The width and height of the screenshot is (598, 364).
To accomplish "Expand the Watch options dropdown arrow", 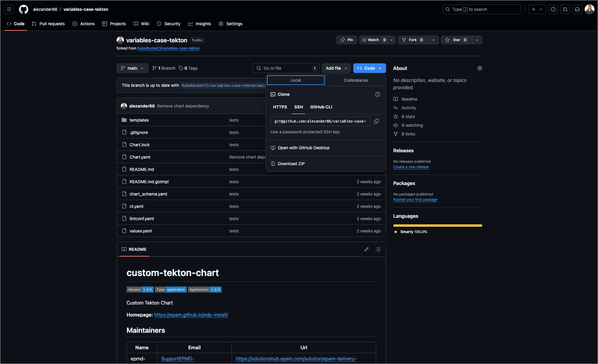I will [x=391, y=40].
